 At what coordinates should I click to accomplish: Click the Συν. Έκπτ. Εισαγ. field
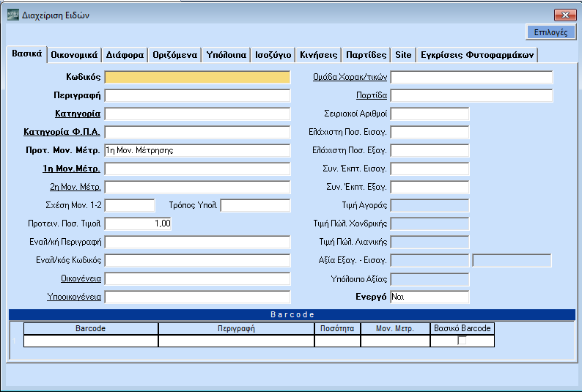coord(430,169)
